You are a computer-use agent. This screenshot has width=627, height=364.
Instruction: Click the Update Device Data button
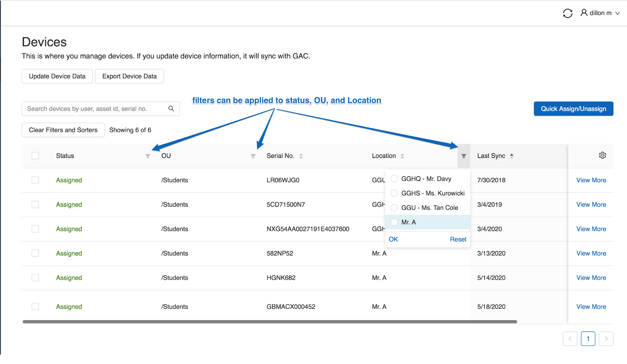pyautogui.click(x=57, y=76)
